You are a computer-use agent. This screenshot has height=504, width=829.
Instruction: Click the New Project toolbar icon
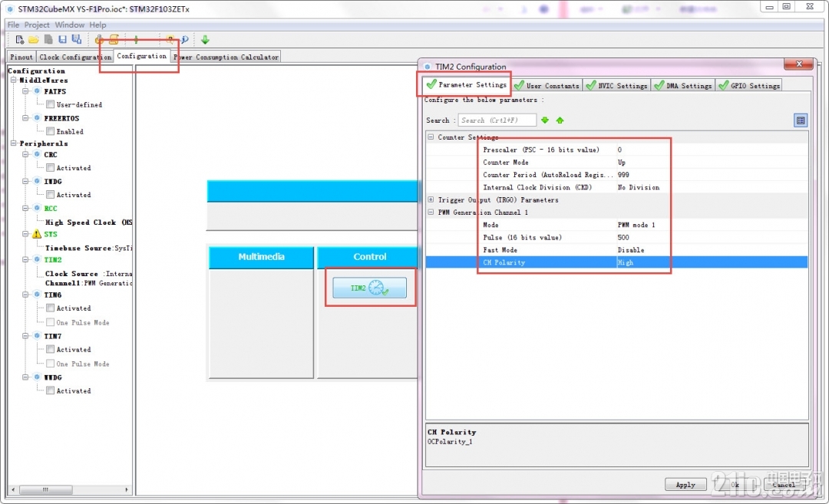[19, 39]
